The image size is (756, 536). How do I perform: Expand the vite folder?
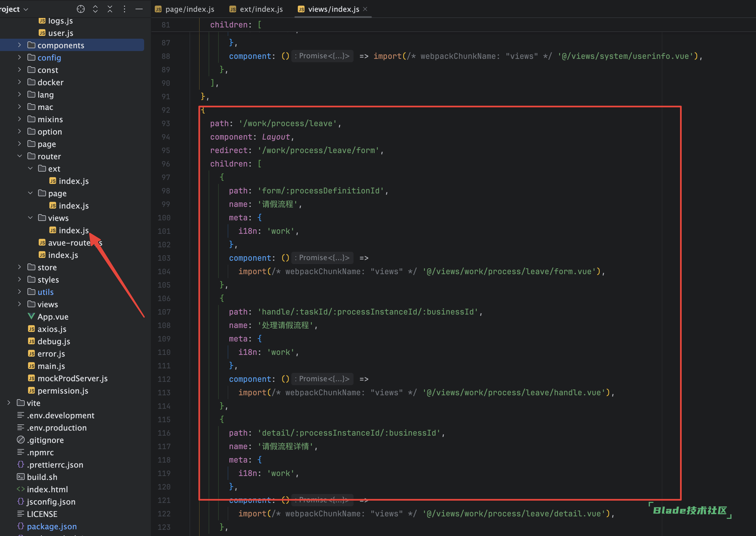click(x=9, y=403)
